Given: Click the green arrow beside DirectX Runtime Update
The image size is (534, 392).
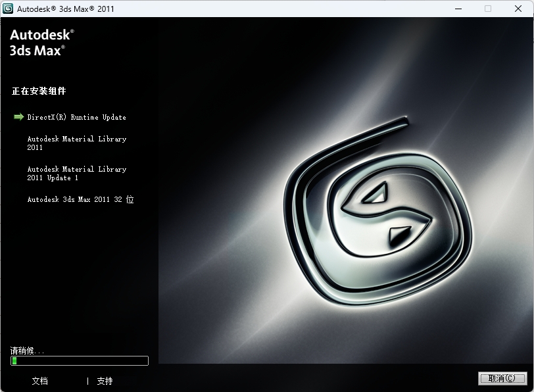Looking at the screenshot, I should 18,117.
